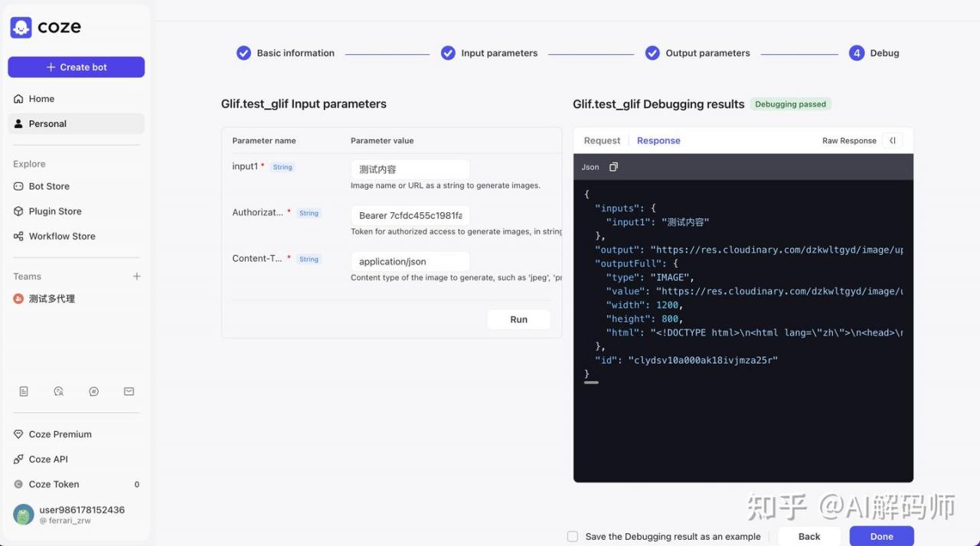This screenshot has height=546, width=980.
Task: Click the hashtag speech bubble icon
Action: click(x=93, y=391)
